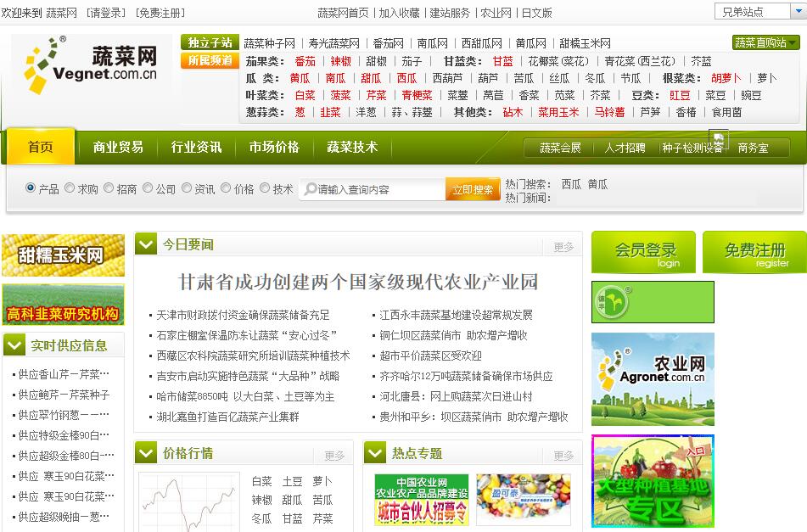Click 更多 beside 今日要闻
Viewport: 807px width, 532px height.
point(563,247)
